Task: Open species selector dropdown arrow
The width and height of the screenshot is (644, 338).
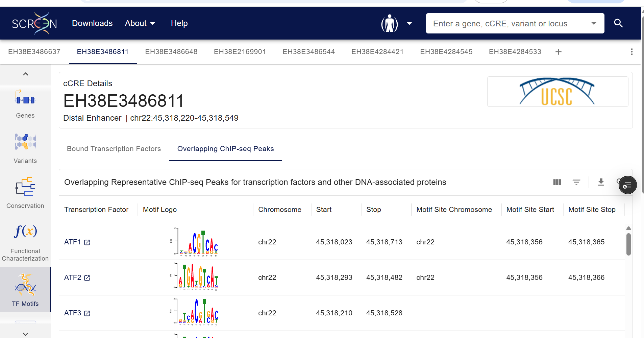Action: [410, 24]
